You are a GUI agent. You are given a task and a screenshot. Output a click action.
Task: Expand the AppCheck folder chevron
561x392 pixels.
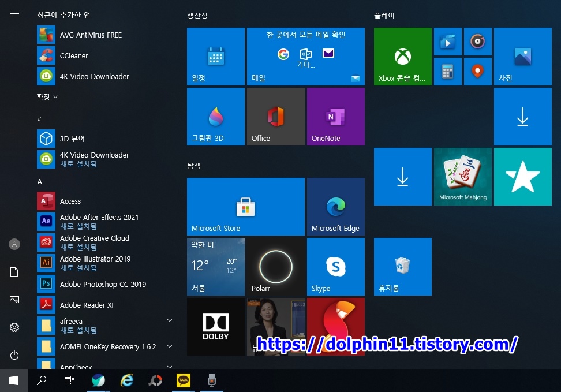[x=170, y=367]
